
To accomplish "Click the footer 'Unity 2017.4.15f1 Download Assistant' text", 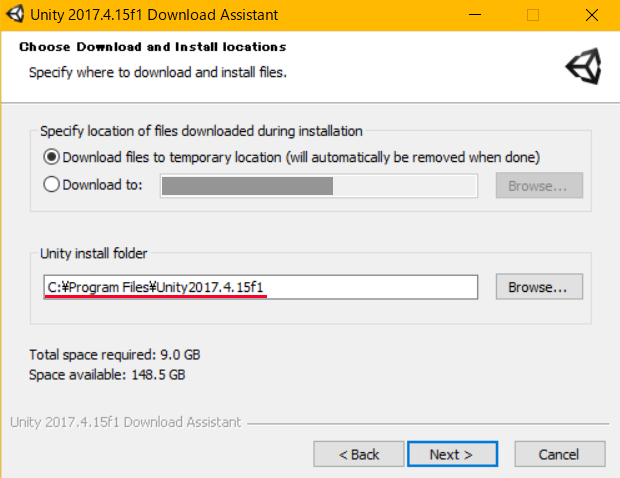I will (x=126, y=422).
